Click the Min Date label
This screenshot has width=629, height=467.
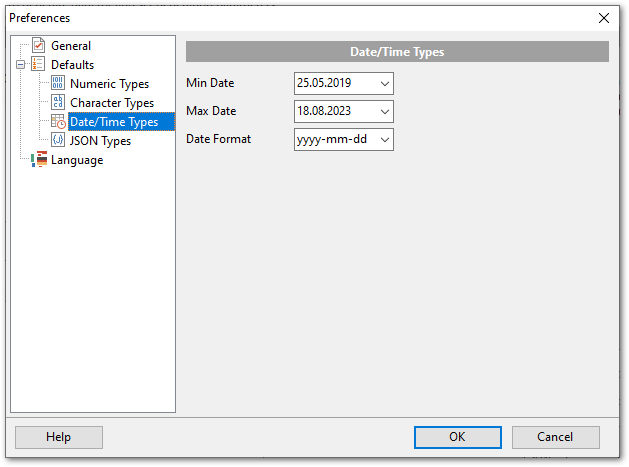[x=210, y=83]
